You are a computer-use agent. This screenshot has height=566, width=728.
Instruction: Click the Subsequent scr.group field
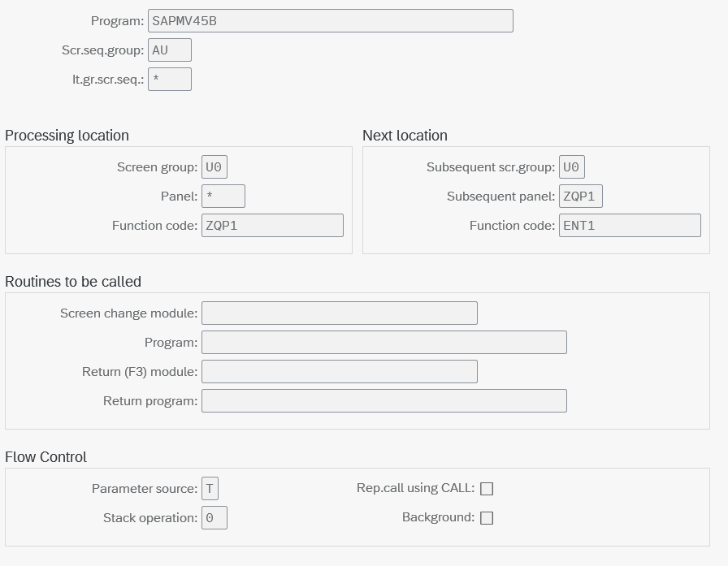572,167
